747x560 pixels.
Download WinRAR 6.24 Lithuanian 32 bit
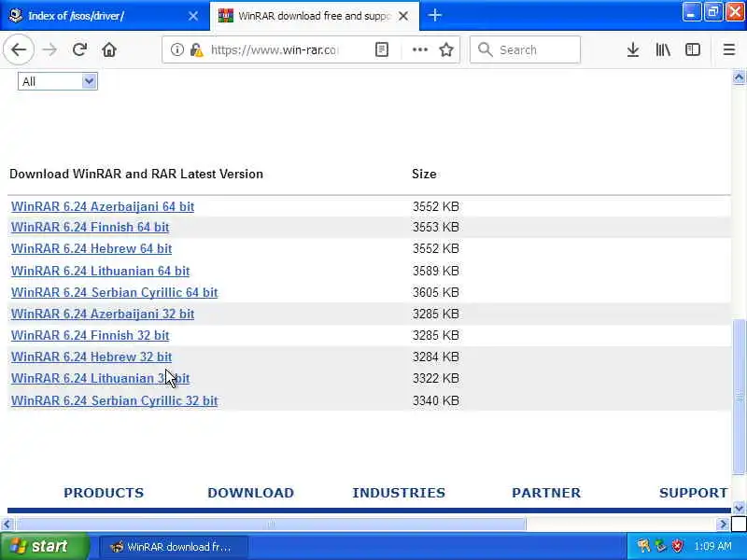100,378
